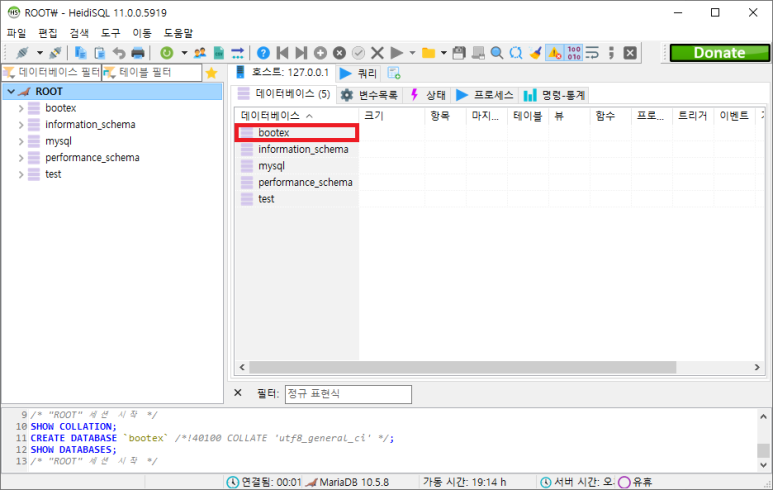Open the 검색 menu
Viewport: 773px width, 490px height.
(x=79, y=33)
